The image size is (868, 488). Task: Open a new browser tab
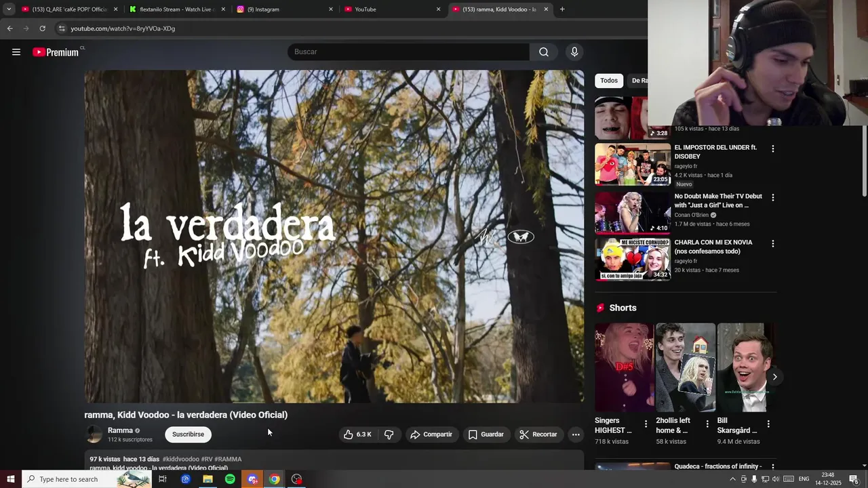pyautogui.click(x=562, y=9)
